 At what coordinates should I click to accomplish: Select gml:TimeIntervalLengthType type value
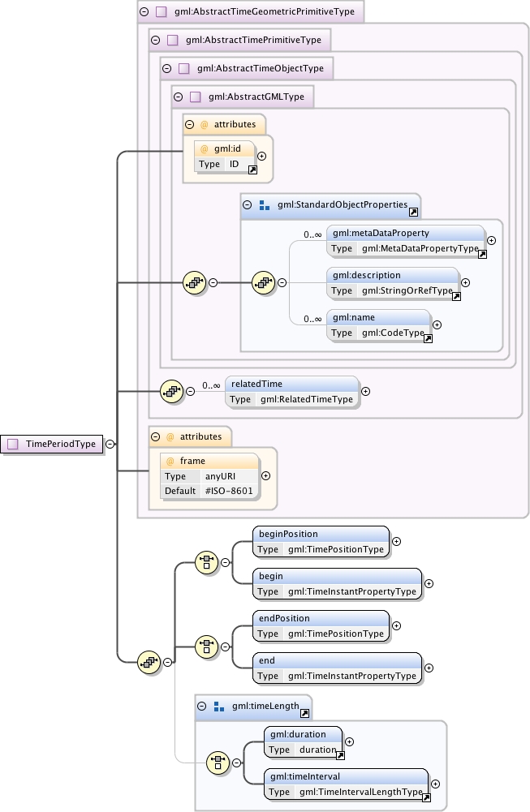360,792
